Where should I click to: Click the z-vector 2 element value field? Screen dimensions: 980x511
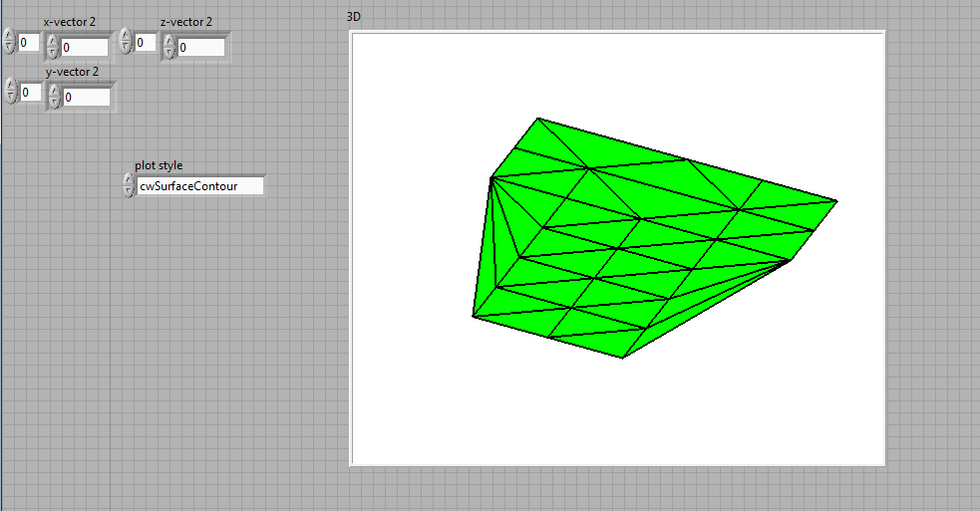coord(200,48)
